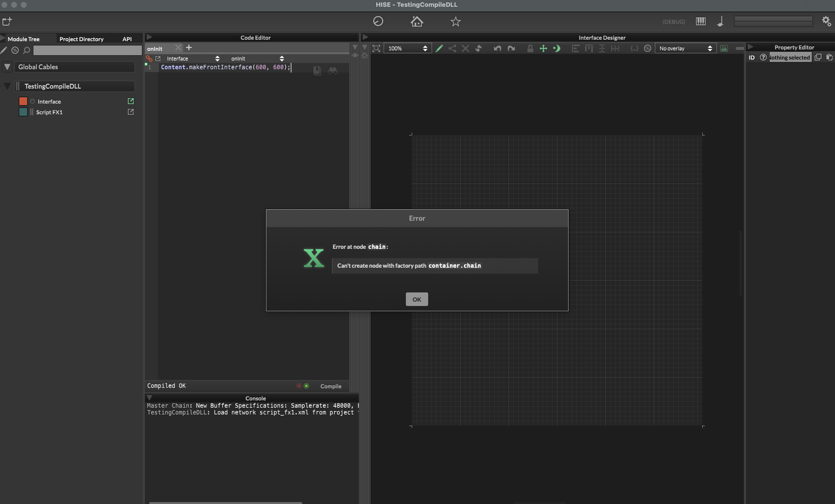Click zoom-to-fit icon in Interface Designer
The height and width of the screenshot is (504, 835).
point(376,48)
